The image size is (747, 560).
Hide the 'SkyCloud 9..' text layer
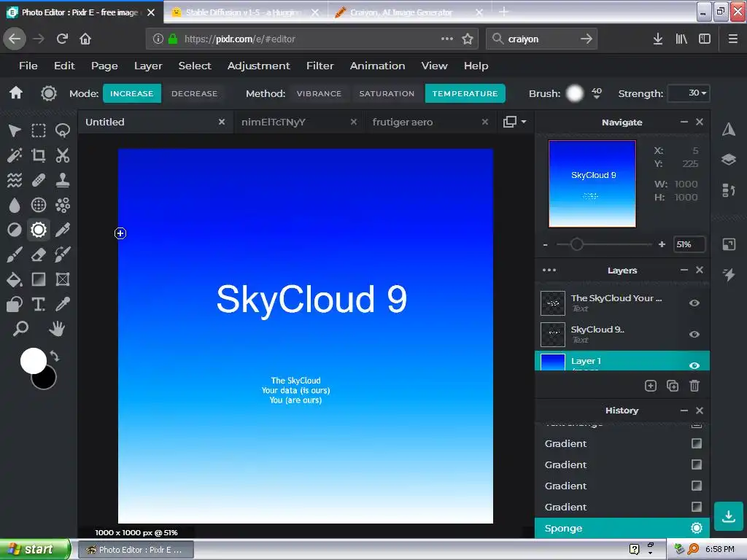[x=694, y=334]
